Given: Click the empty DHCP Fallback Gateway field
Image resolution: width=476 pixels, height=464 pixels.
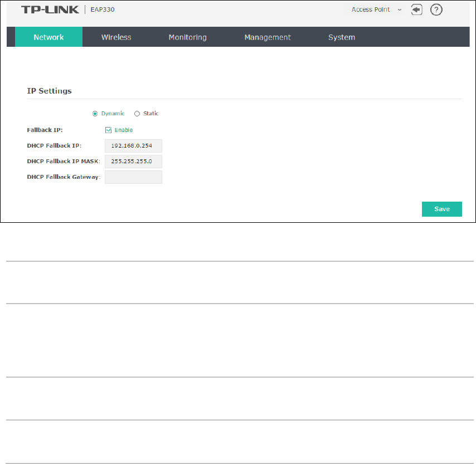Looking at the screenshot, I should (x=133, y=177).
